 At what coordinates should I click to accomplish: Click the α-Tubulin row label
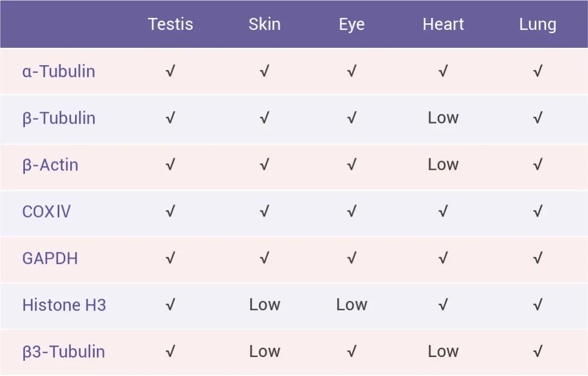click(x=59, y=71)
